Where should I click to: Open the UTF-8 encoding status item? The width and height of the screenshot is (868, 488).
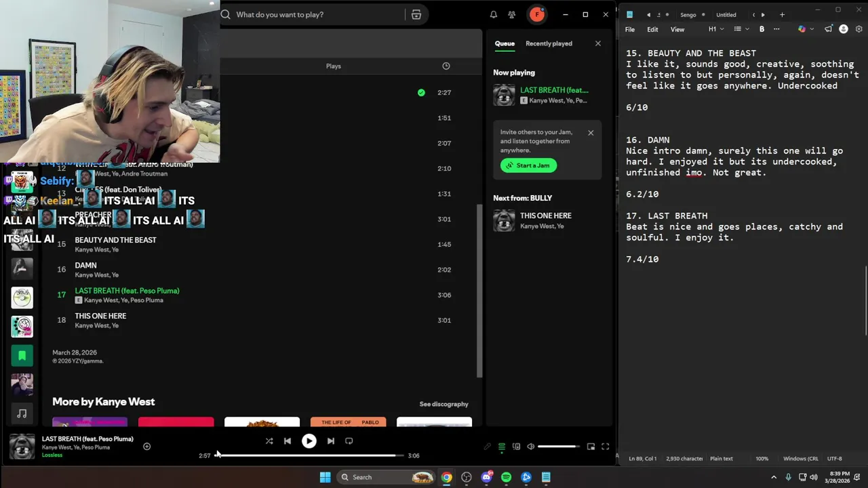835,459
